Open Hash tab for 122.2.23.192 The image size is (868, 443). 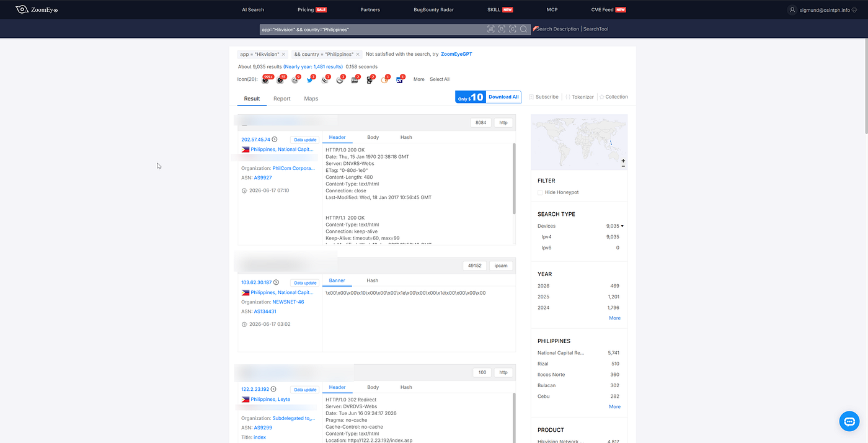406,387
